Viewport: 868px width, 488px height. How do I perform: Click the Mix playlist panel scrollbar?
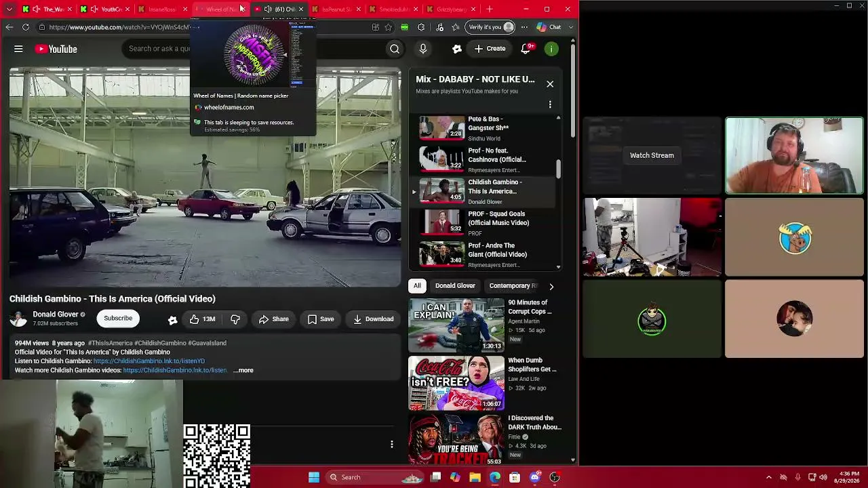pos(558,169)
